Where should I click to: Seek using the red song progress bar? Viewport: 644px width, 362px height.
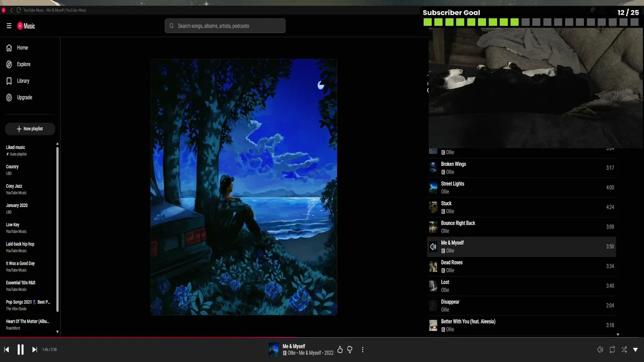tap(322, 337)
